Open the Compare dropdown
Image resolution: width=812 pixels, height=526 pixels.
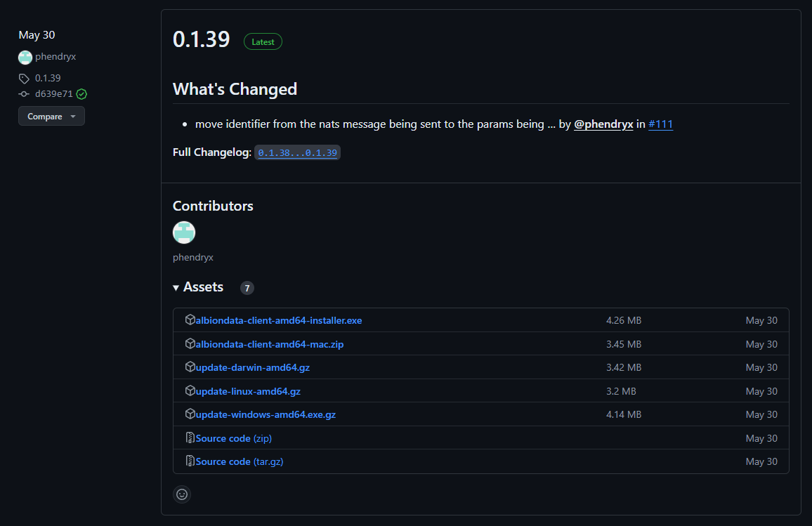tap(51, 117)
